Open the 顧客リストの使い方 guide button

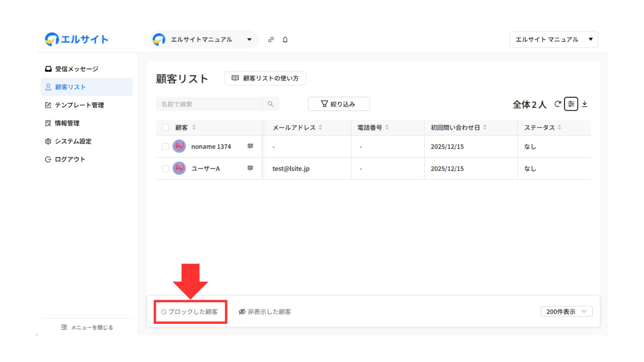point(265,78)
